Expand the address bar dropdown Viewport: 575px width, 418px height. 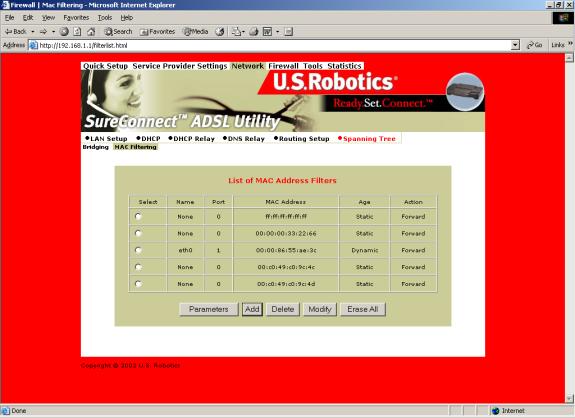(x=515, y=45)
